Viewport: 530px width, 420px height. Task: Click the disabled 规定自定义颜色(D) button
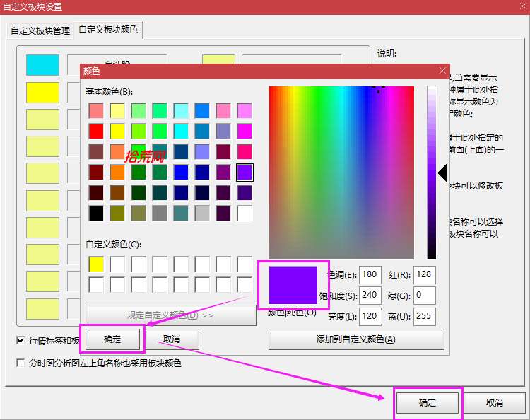tap(171, 315)
